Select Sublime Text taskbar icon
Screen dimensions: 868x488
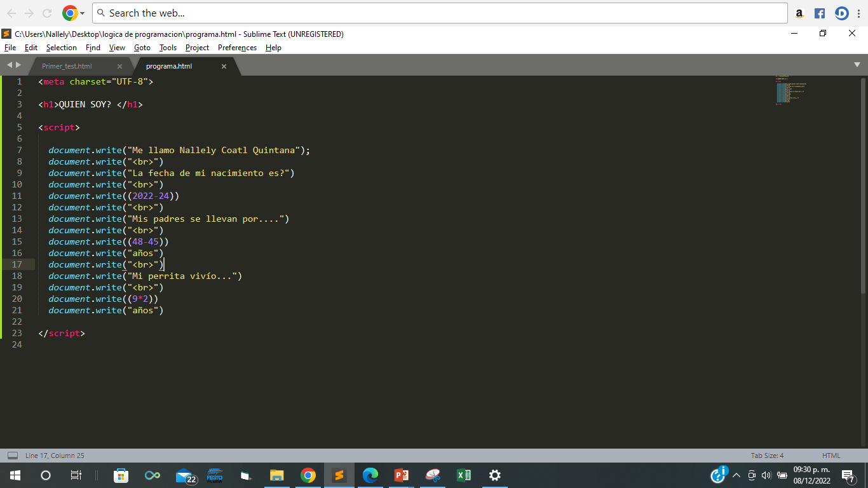tap(339, 475)
